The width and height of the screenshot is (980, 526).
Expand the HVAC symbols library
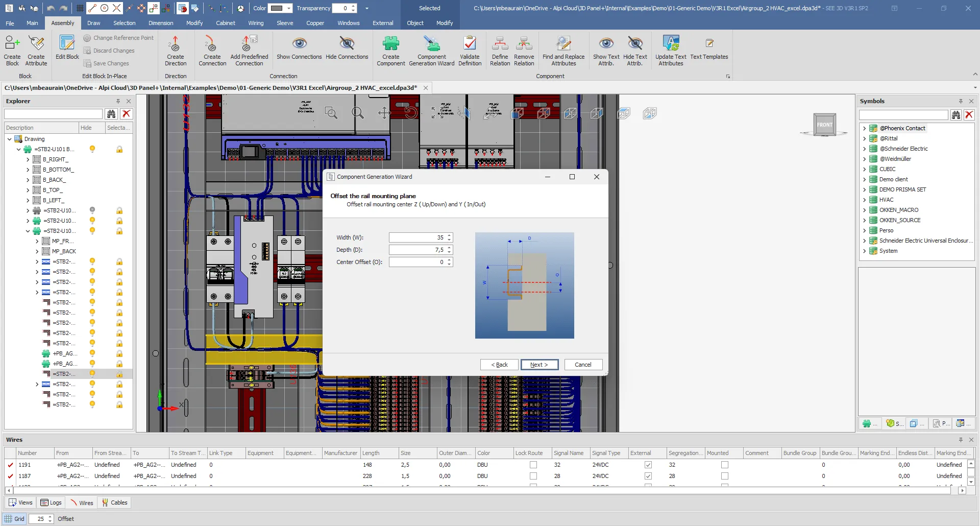(x=864, y=200)
